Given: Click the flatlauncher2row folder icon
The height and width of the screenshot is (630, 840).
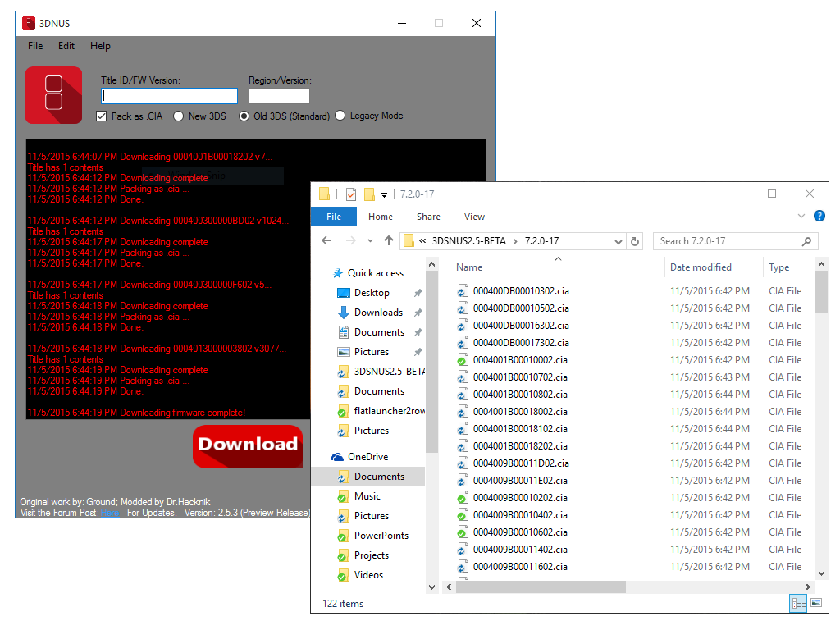Looking at the screenshot, I should coord(343,412).
